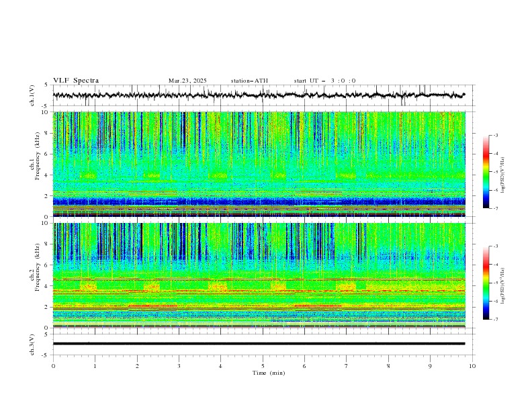Click the "-3" tick on ch.1 colorbar
This screenshot has height=411, width=532.
(x=495, y=135)
